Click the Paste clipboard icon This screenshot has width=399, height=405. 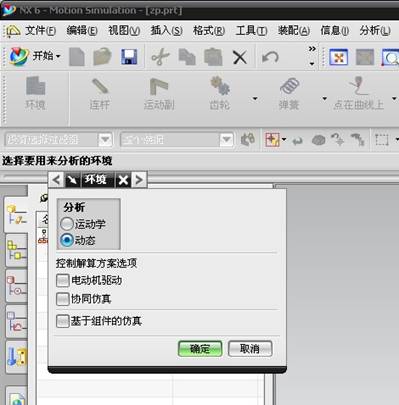tap(213, 57)
